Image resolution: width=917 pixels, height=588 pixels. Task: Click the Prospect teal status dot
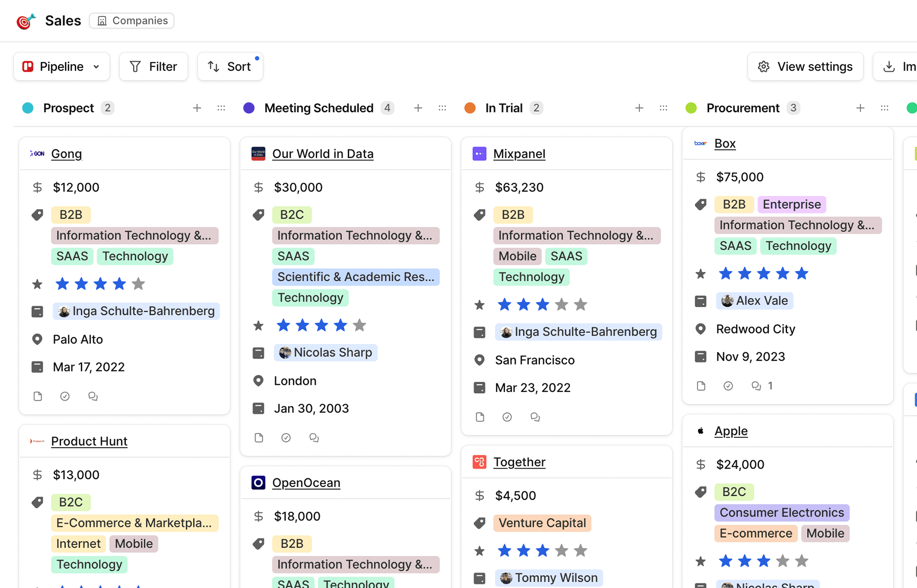(28, 108)
